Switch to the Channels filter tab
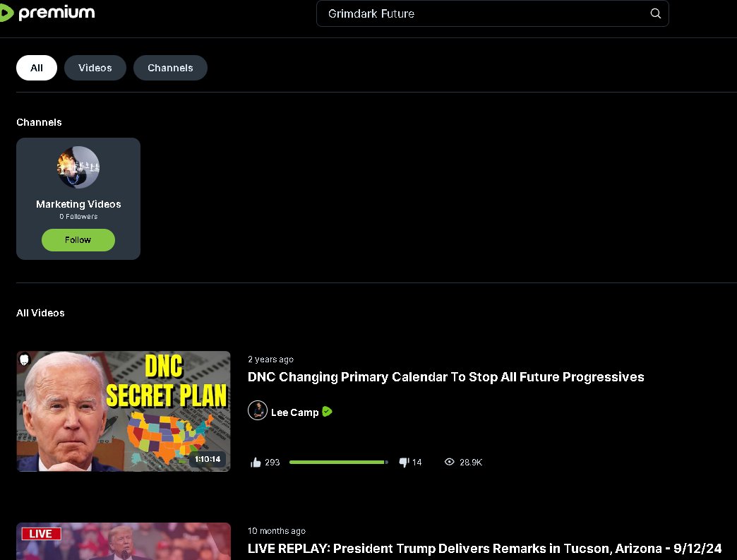737x560 pixels. coord(170,68)
